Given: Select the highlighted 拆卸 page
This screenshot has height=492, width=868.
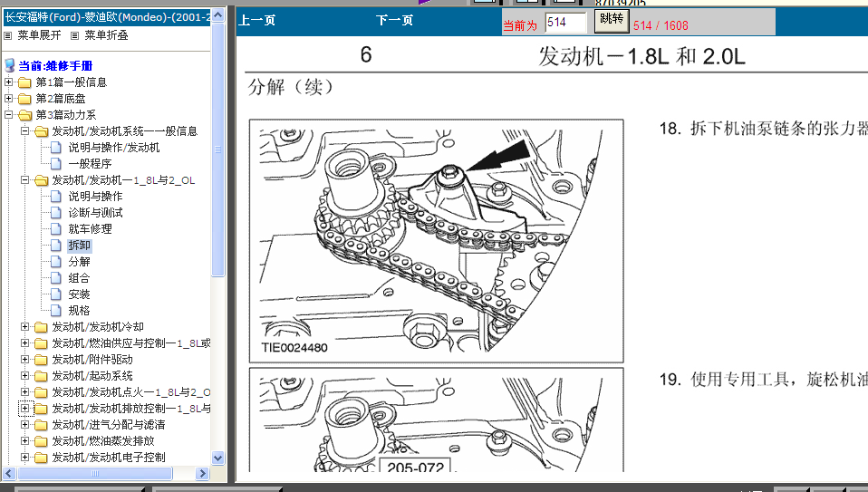Looking at the screenshot, I should click(79, 246).
